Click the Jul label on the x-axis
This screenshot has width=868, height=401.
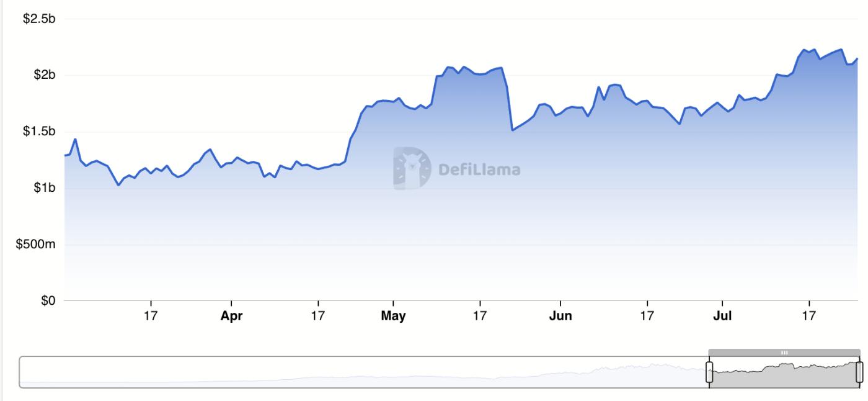click(x=722, y=316)
